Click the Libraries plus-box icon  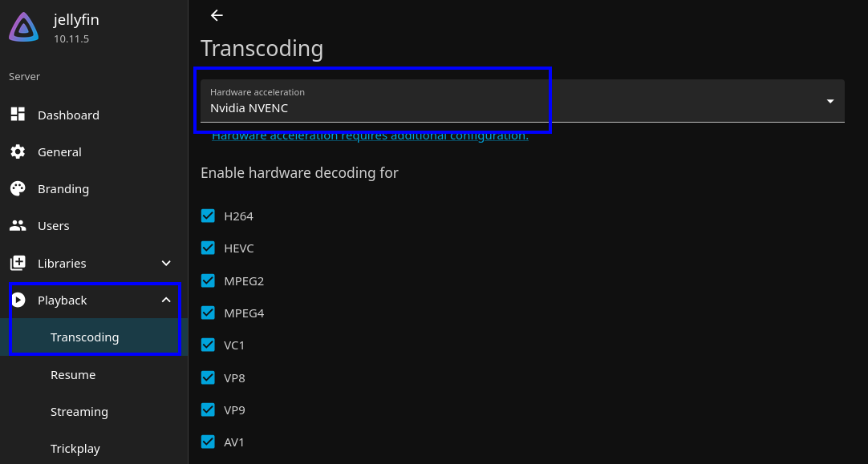(18, 263)
